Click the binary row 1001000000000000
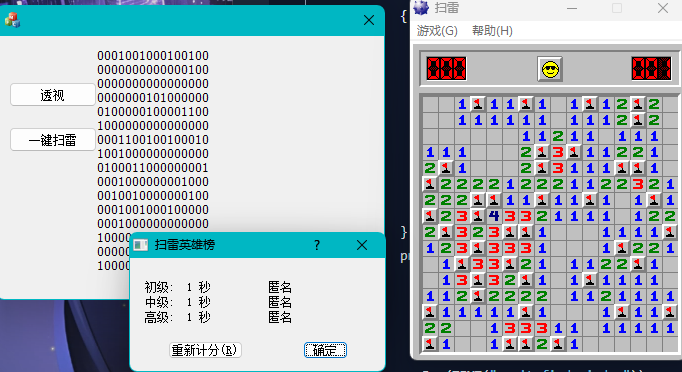Image resolution: width=682 pixels, height=372 pixels. coord(153,154)
